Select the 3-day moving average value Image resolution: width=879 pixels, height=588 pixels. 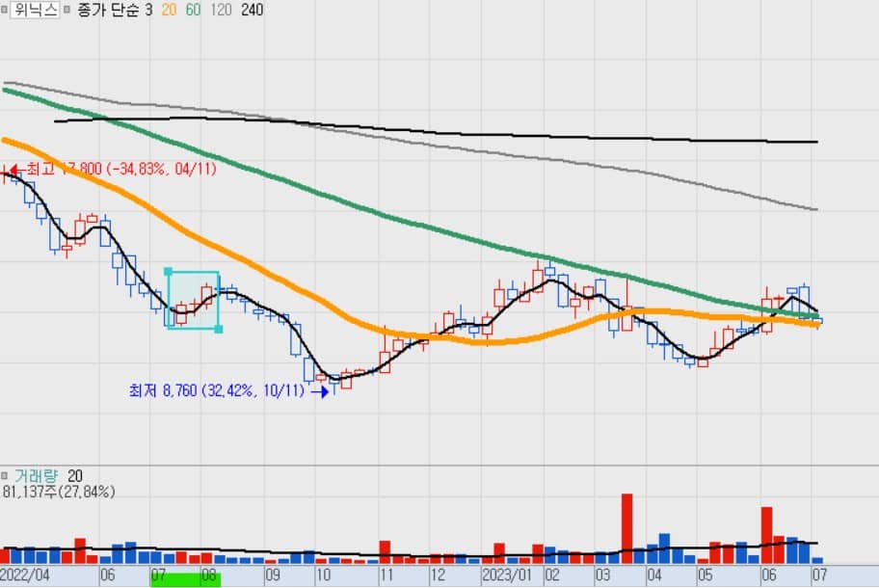(x=148, y=10)
